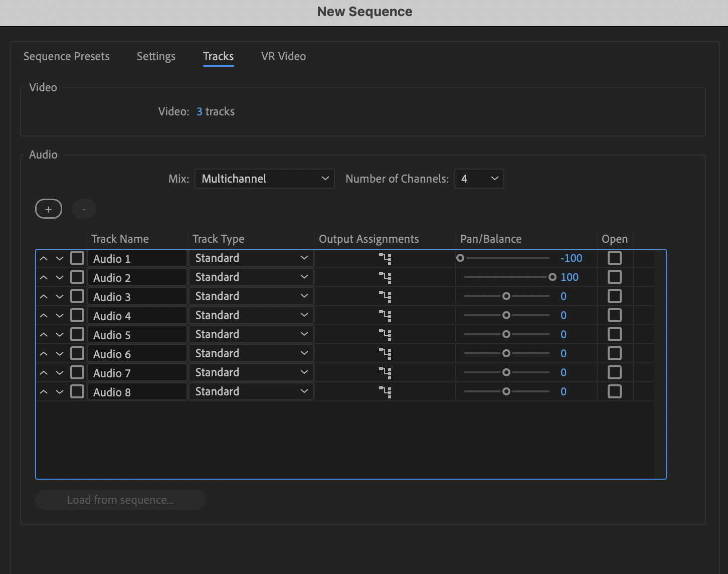
Task: Enable the Open checkbox for Audio 2
Action: coord(614,277)
